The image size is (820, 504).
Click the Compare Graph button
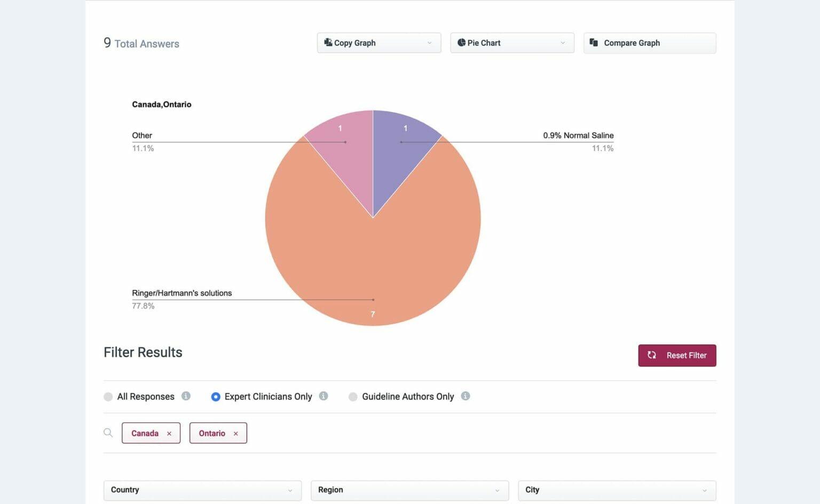click(x=650, y=43)
